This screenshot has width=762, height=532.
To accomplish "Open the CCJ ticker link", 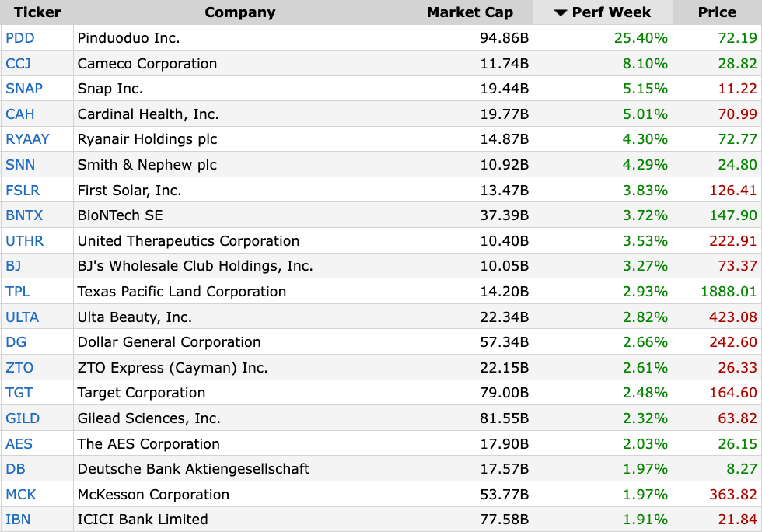I will [x=18, y=64].
